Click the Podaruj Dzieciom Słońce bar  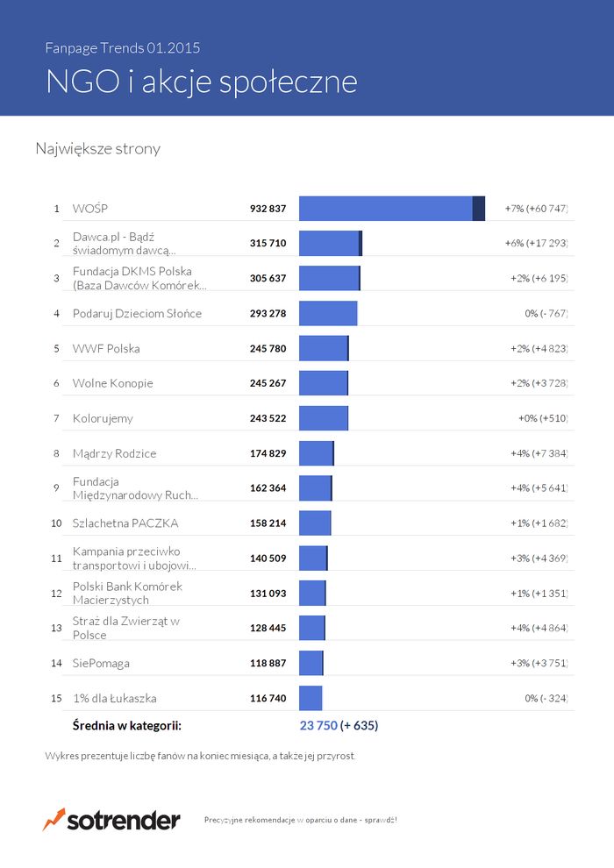coord(328,313)
